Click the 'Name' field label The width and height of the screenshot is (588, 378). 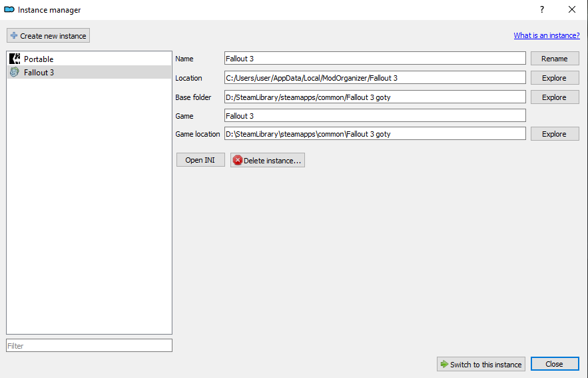pyautogui.click(x=184, y=59)
